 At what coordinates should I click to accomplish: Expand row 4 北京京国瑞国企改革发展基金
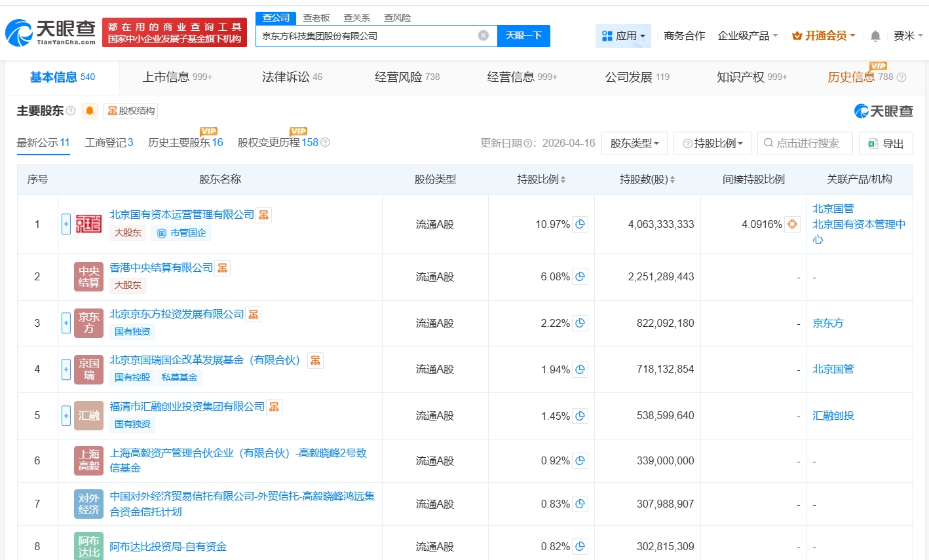(66, 369)
